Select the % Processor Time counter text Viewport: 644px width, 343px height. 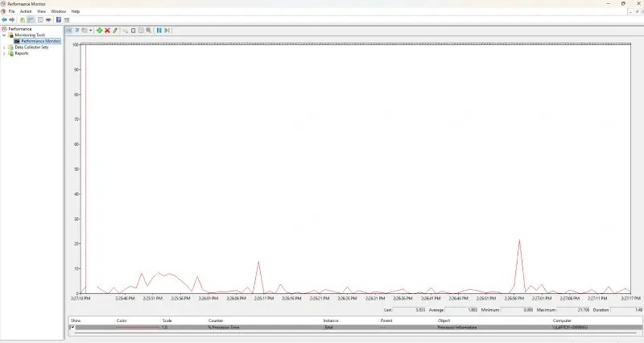224,328
